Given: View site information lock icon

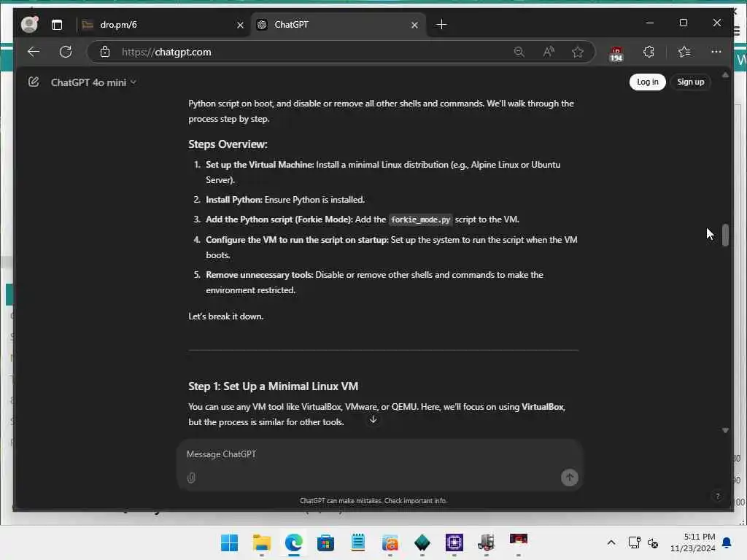Looking at the screenshot, I should pyautogui.click(x=105, y=52).
